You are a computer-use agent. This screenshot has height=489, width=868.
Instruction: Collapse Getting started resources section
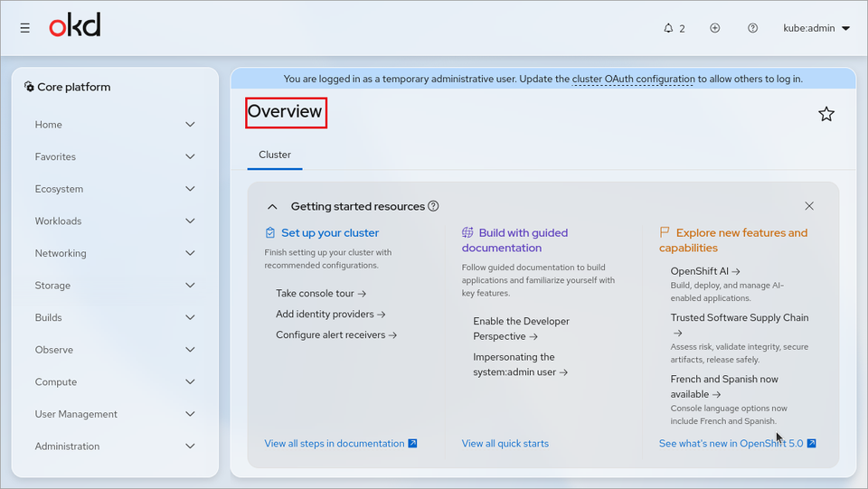coord(272,206)
